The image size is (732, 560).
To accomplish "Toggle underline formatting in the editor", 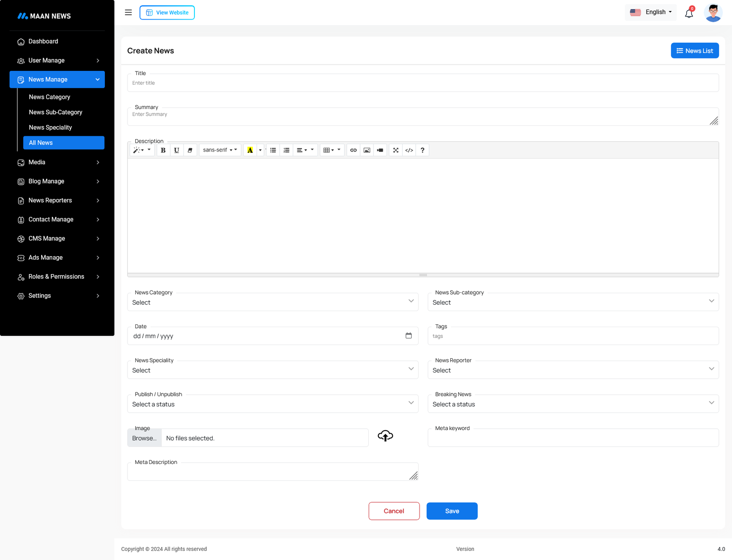I will [177, 150].
